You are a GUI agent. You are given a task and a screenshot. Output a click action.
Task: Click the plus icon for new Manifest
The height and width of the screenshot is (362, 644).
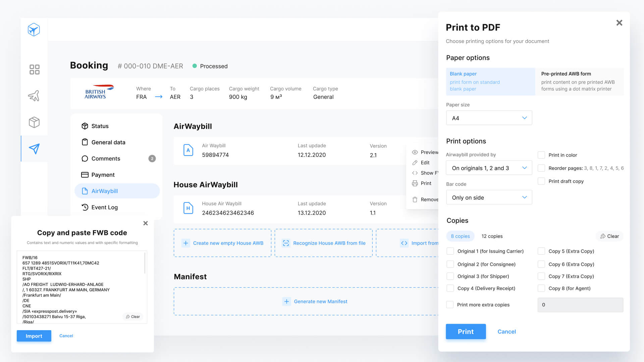pyautogui.click(x=286, y=301)
